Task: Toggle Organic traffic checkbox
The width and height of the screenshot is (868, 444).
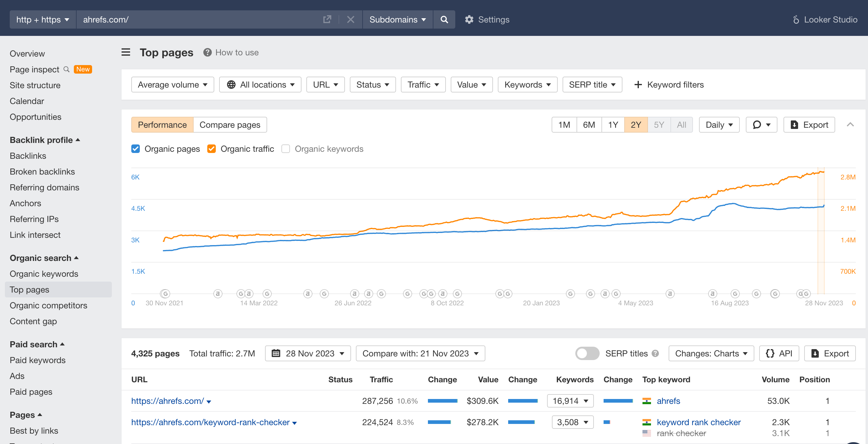Action: [211, 149]
